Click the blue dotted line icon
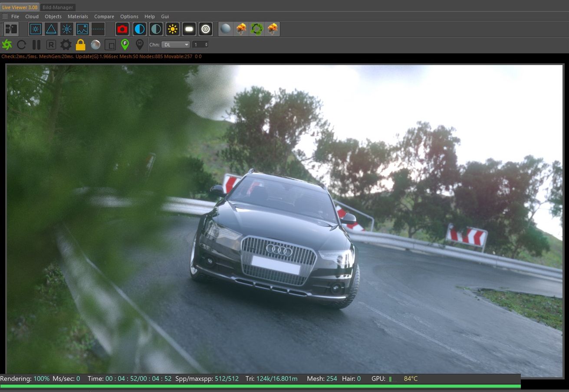The height and width of the screenshot is (392, 569). [x=98, y=29]
